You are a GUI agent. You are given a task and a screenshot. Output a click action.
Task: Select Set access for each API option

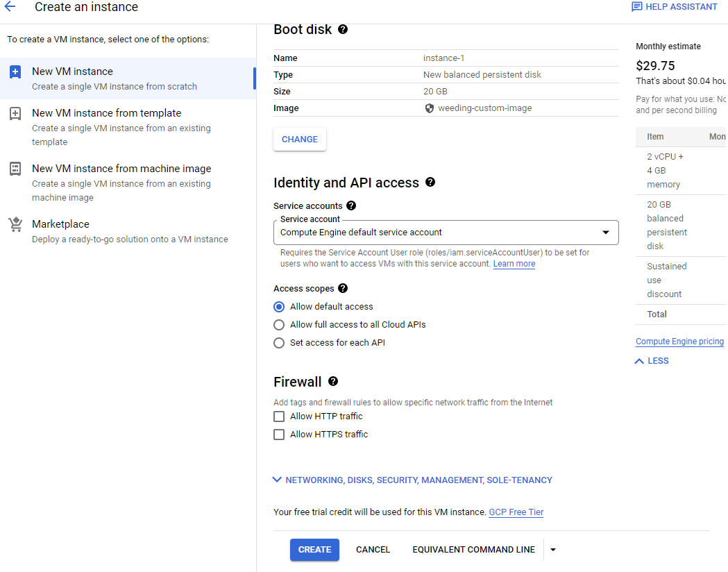(279, 343)
